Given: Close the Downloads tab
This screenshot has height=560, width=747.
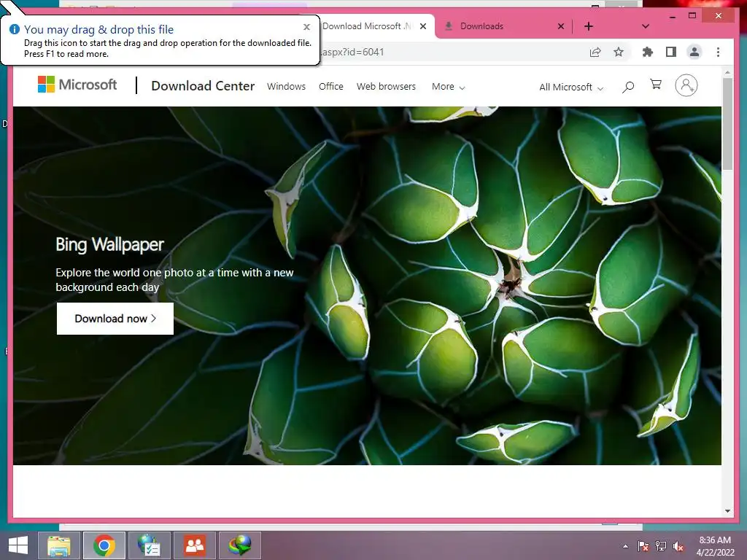Looking at the screenshot, I should click(x=561, y=26).
